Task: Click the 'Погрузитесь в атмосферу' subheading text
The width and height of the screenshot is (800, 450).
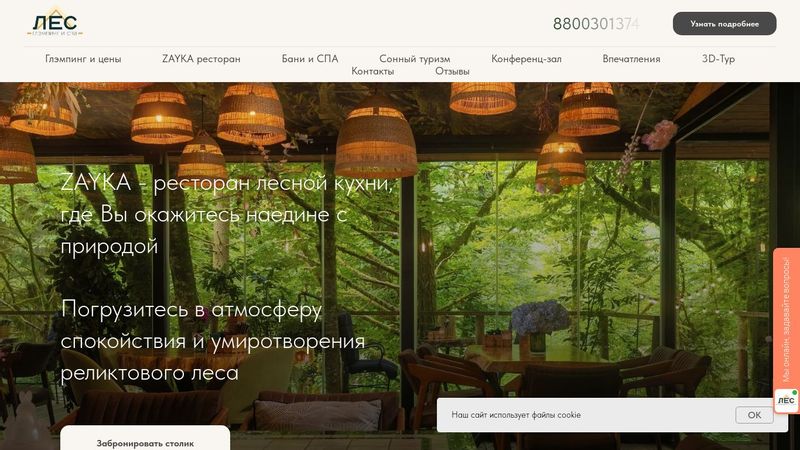Action: coord(213,341)
